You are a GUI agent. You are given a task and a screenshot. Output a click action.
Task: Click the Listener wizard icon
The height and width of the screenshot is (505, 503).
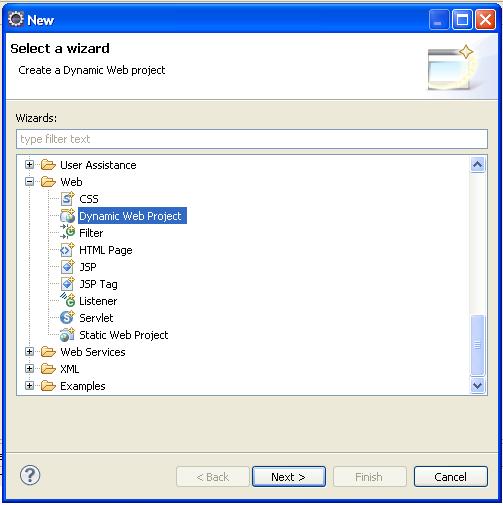[67, 301]
